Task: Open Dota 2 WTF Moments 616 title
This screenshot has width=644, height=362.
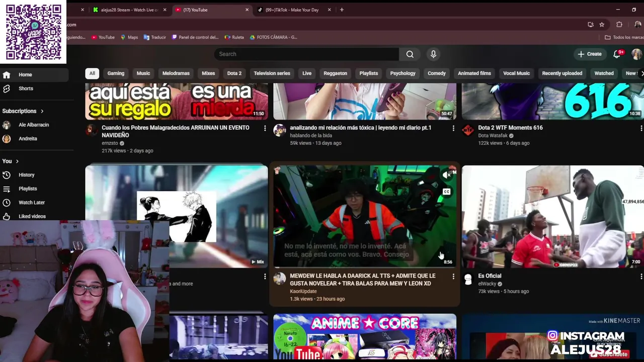Action: pyautogui.click(x=510, y=128)
